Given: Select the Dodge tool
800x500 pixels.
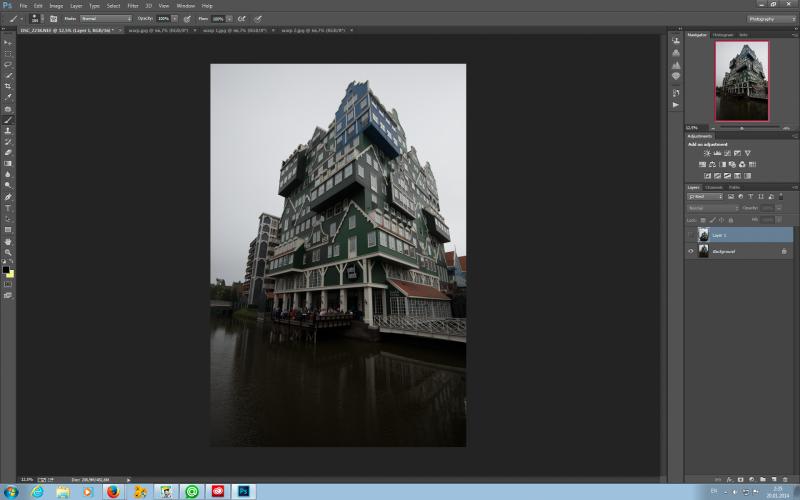Looking at the screenshot, I should coord(8,186).
